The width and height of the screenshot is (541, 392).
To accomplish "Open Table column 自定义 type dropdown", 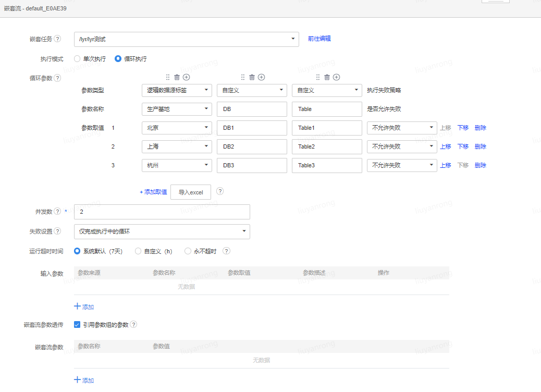I will [x=327, y=90].
